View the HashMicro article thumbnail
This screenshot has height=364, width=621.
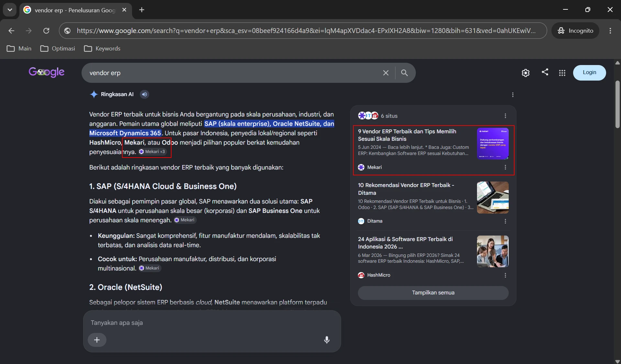(493, 251)
